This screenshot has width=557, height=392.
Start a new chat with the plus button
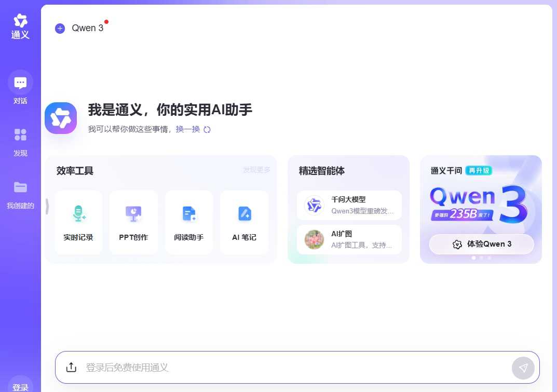[x=60, y=28]
